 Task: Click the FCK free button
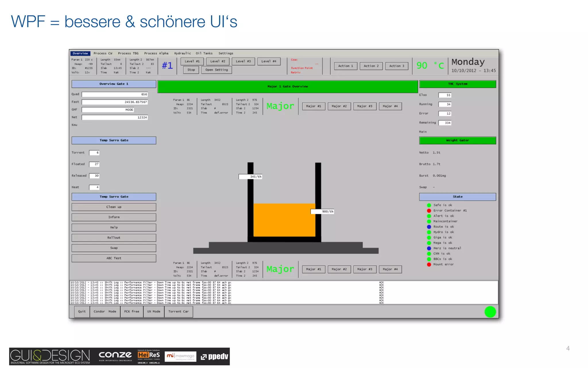pyautogui.click(x=131, y=312)
